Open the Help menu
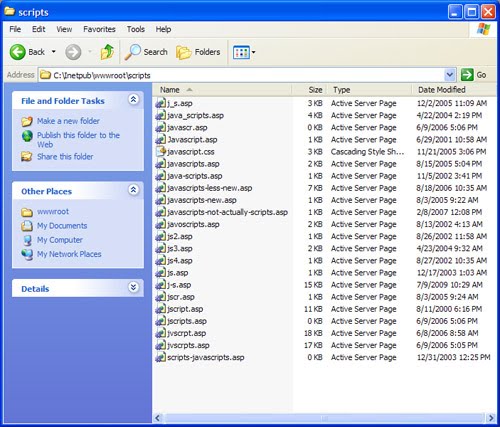 point(163,29)
